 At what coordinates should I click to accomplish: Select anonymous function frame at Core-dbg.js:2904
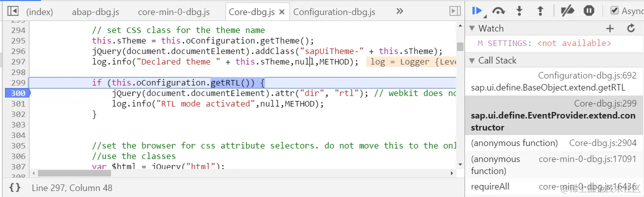click(x=554, y=143)
